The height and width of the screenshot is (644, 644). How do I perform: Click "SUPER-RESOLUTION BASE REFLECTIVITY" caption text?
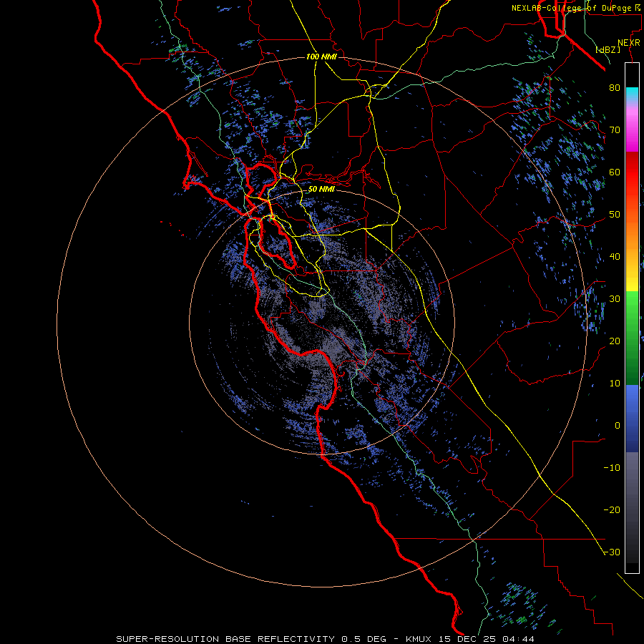(x=225, y=639)
